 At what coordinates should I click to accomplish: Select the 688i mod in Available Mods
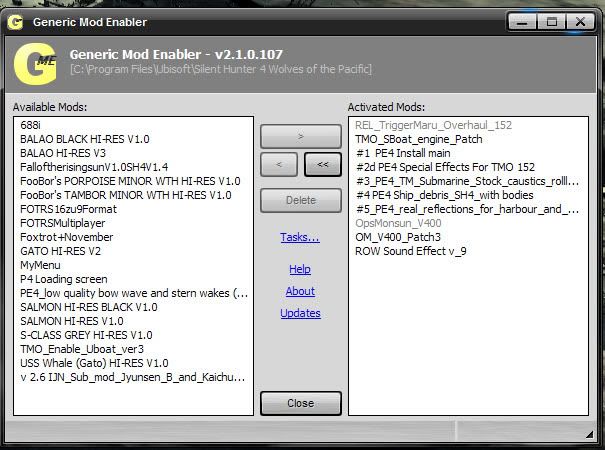(x=30, y=125)
